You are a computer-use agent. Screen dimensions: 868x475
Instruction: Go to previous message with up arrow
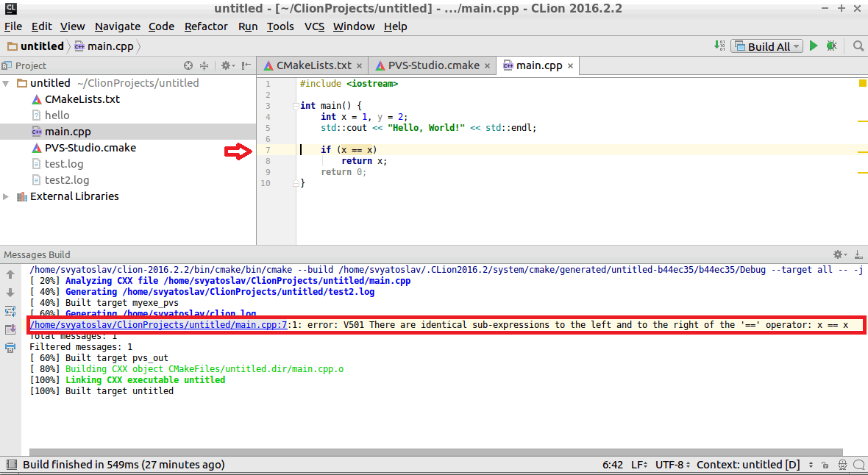coord(10,274)
